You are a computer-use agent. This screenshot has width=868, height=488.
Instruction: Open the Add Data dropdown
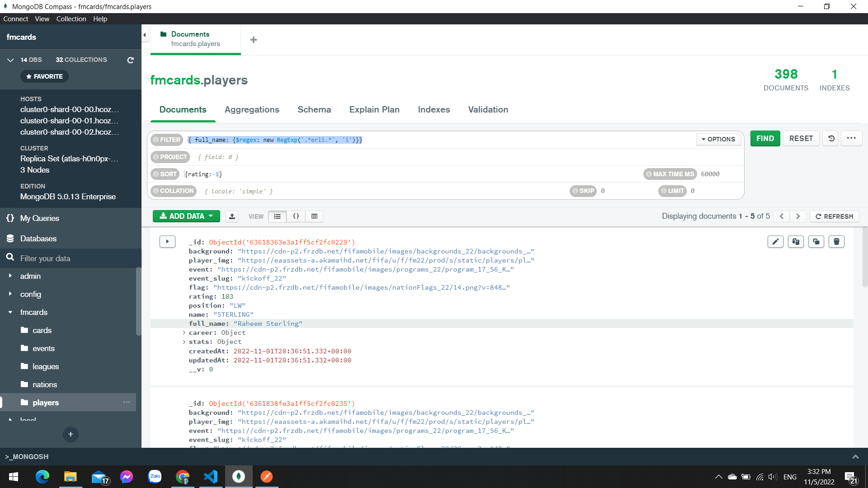[186, 216]
